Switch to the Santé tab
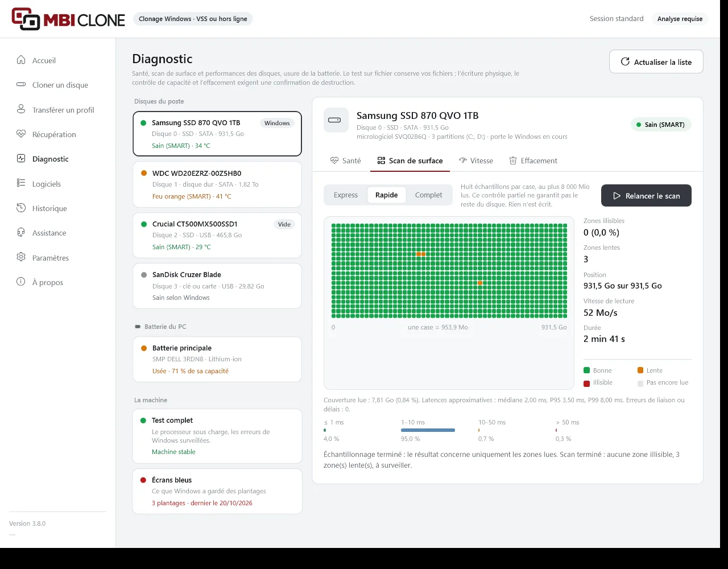 point(345,160)
